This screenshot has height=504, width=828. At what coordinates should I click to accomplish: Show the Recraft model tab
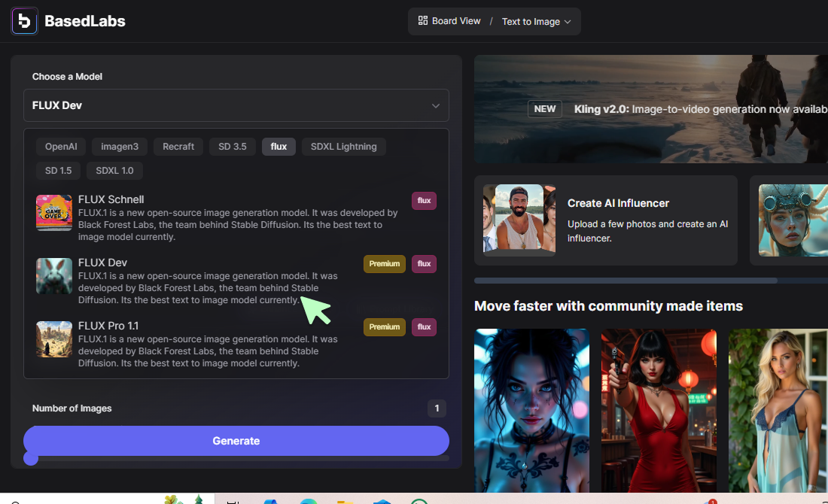pos(178,147)
